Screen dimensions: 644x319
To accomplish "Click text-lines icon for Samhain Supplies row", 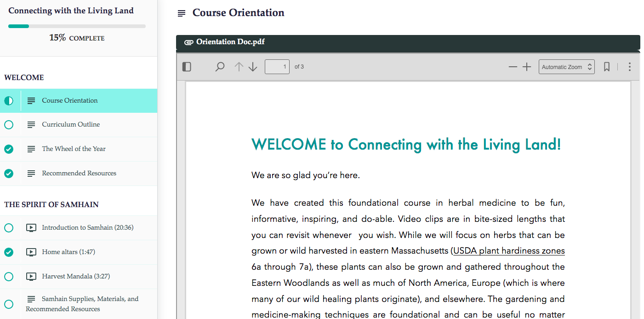I will pyautogui.click(x=31, y=299).
